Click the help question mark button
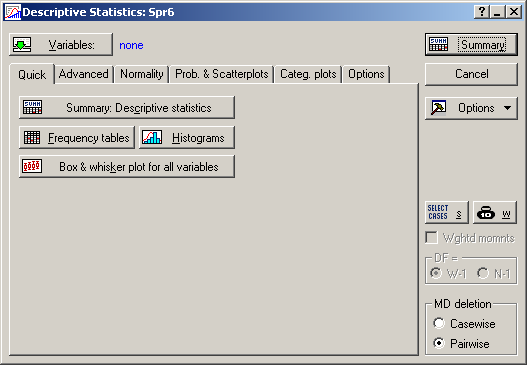Viewport: 527px width, 365px height. click(x=482, y=12)
